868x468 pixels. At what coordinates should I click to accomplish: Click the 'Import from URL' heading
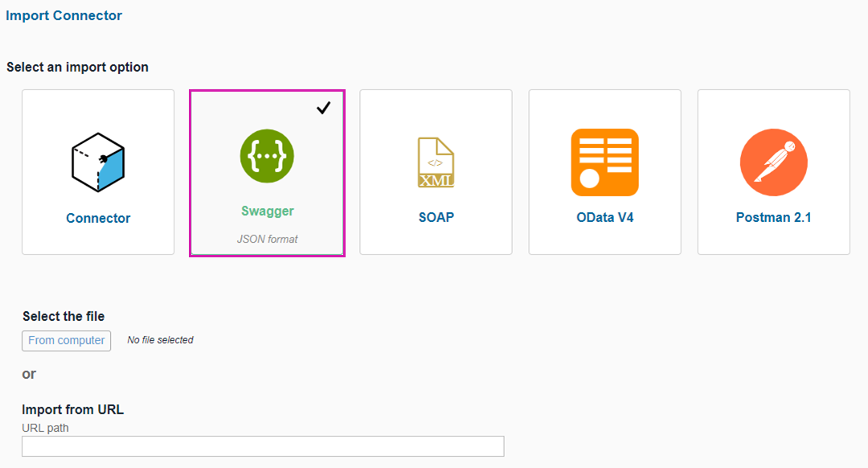click(x=72, y=409)
